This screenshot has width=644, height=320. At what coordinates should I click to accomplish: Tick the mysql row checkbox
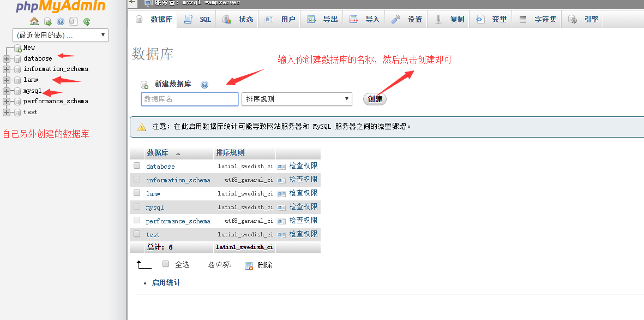tap(137, 206)
